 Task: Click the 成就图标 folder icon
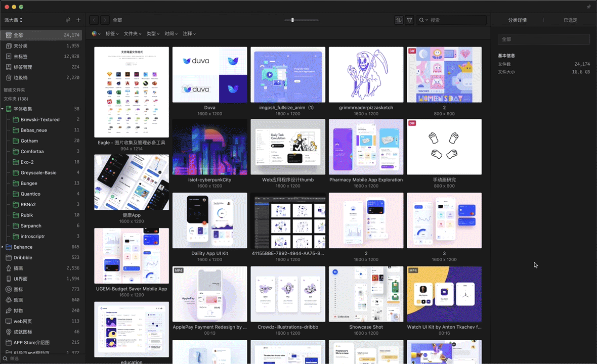point(9,332)
